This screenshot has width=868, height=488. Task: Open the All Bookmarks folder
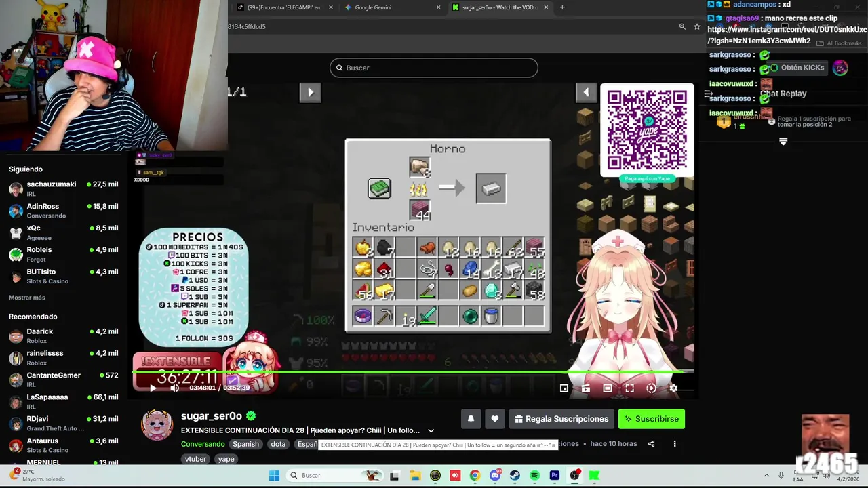840,43
